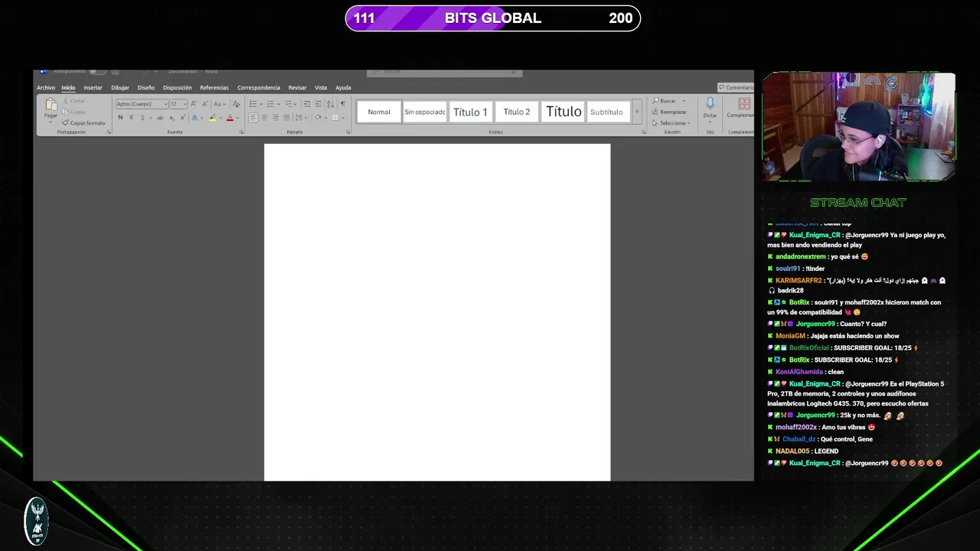Click the Pegar paste icon

click(51, 104)
